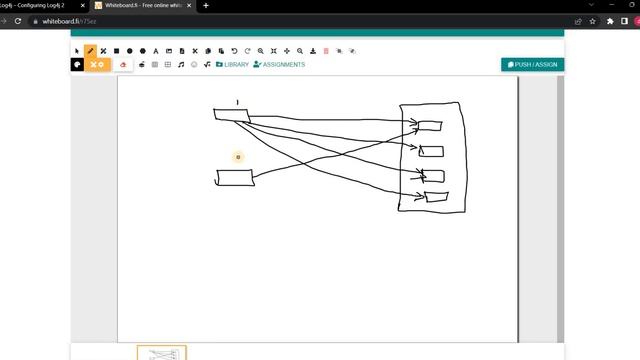
Task: Open the math square root tool
Action: coord(207,64)
